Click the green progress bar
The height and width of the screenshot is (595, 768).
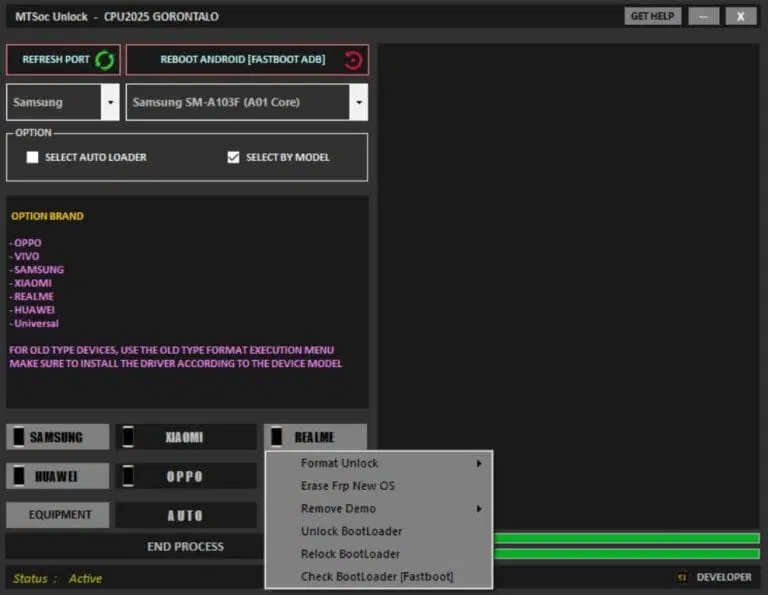(627, 539)
